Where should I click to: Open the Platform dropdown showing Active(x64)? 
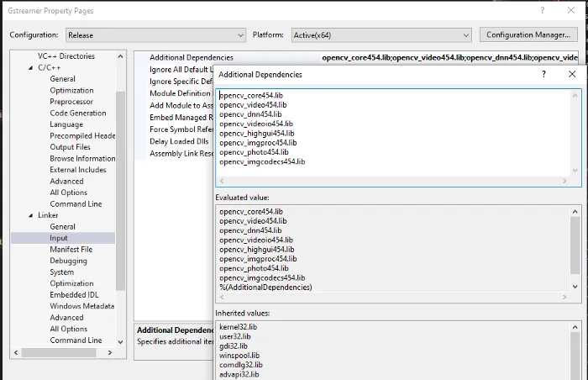pos(381,35)
